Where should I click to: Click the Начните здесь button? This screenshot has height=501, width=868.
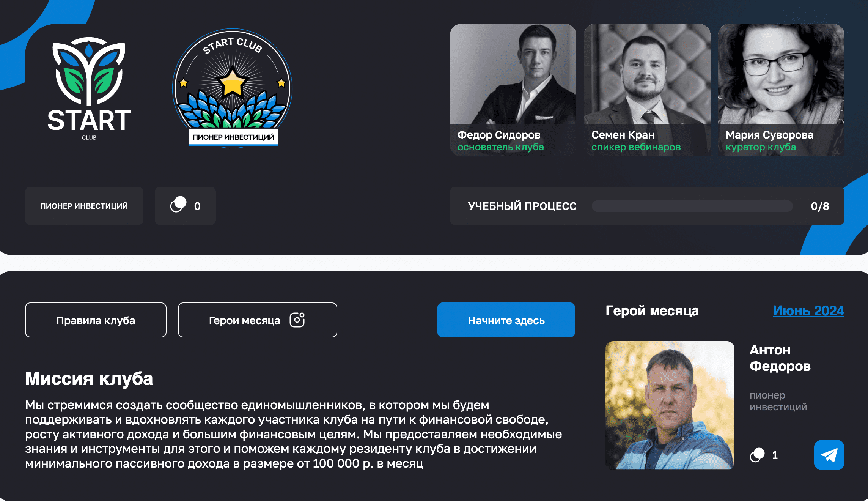click(x=506, y=320)
